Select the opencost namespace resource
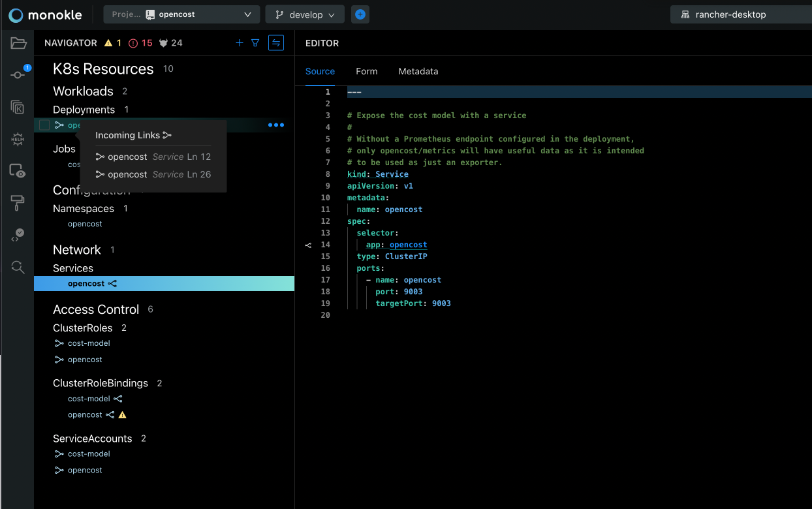The height and width of the screenshot is (509, 812). (x=85, y=224)
